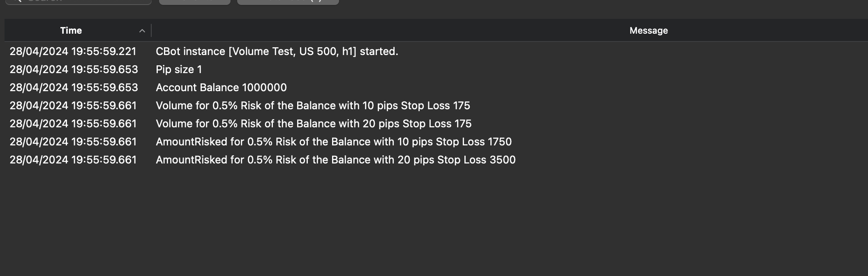Click the divider between Time and Message columns
The width and height of the screenshot is (868, 276).
click(x=151, y=30)
